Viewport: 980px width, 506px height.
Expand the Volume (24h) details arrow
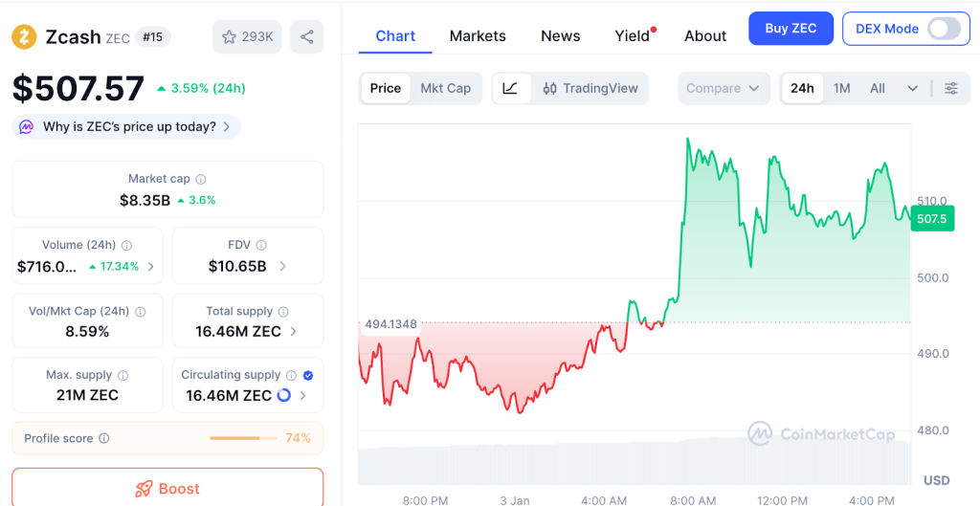(150, 267)
